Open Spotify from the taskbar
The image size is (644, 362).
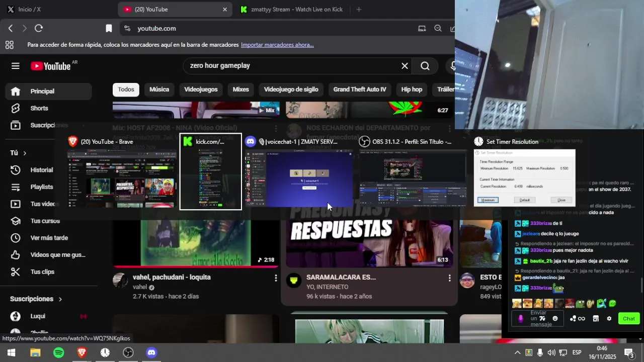pos(58,353)
